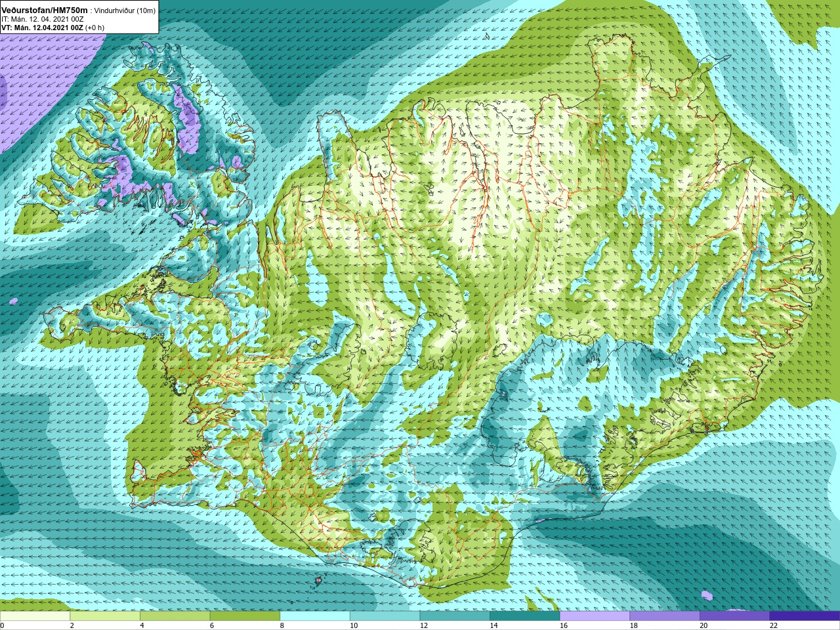This screenshot has height=630, width=840.
Task: Click the legend value 12
Action: pyautogui.click(x=424, y=625)
